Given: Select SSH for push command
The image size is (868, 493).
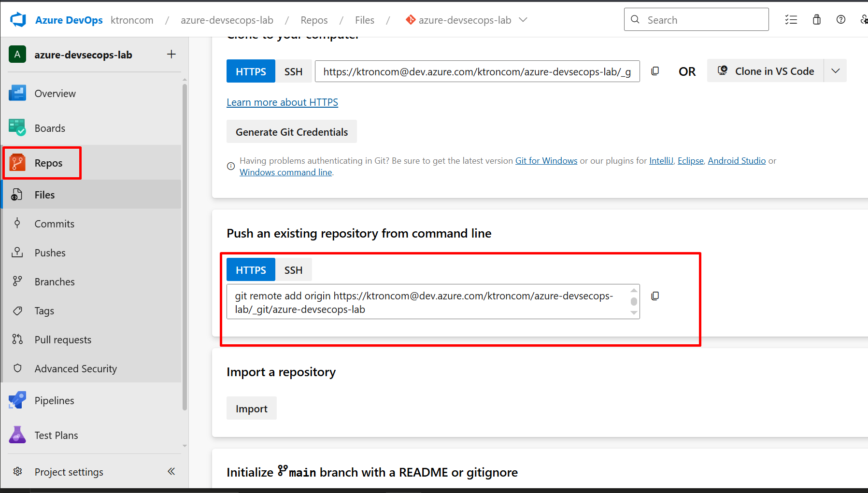Looking at the screenshot, I should (x=293, y=270).
